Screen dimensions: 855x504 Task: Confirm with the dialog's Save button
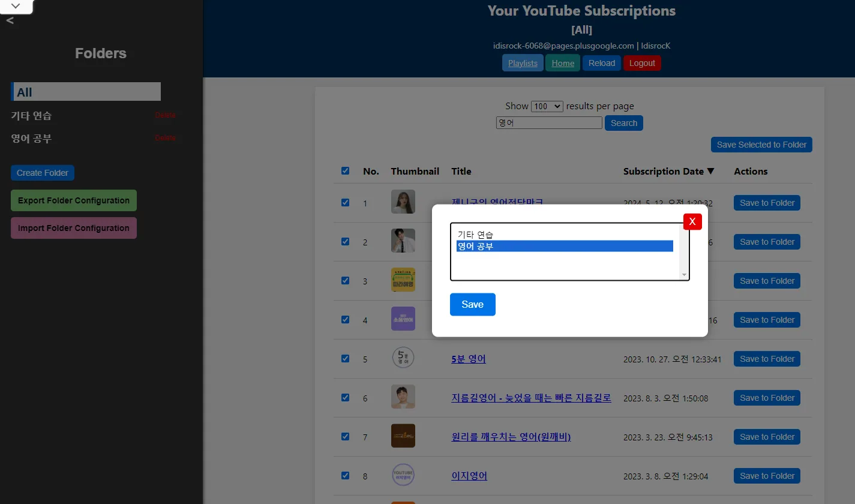point(473,304)
